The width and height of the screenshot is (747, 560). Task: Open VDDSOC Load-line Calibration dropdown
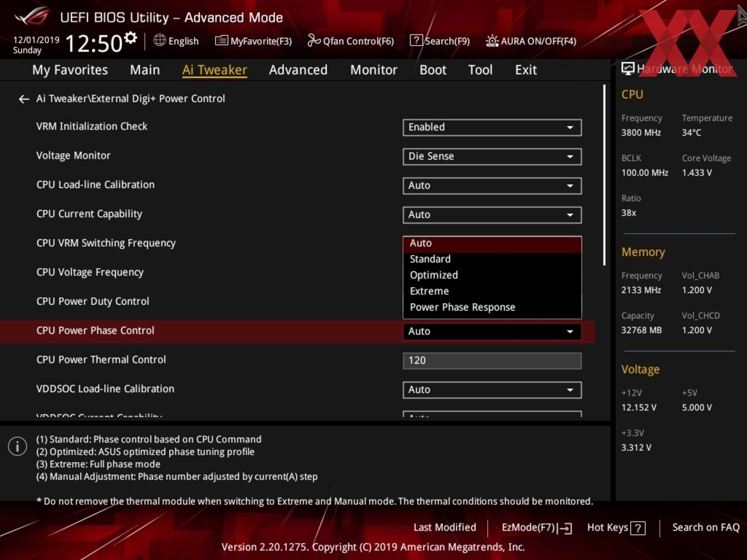coord(492,390)
